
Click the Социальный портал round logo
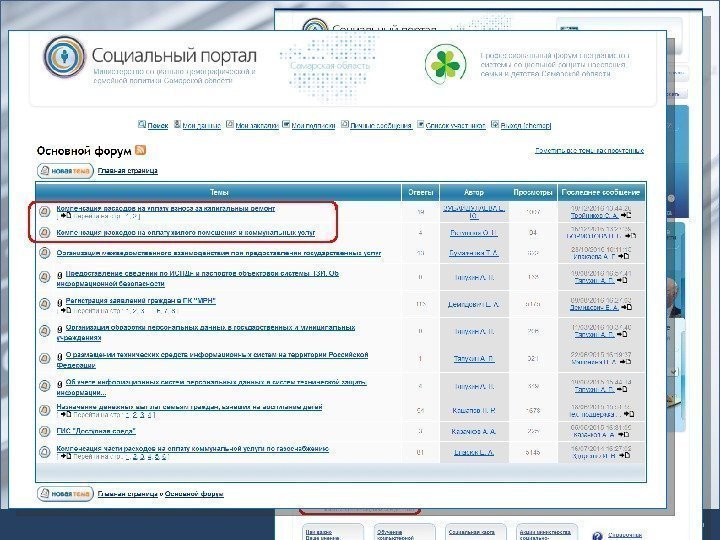click(64, 57)
